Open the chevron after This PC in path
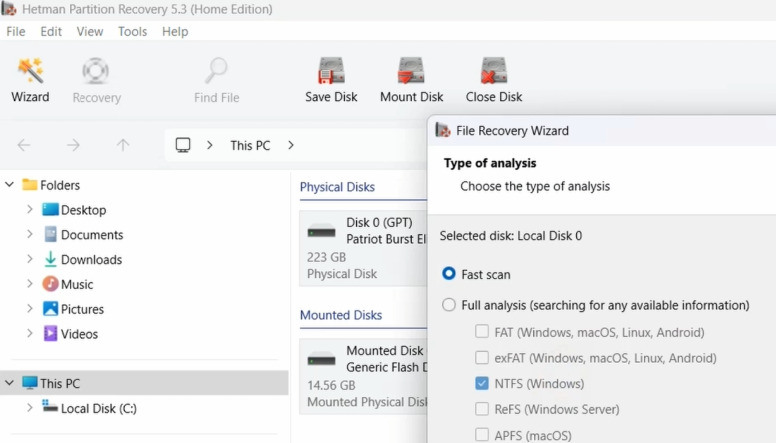 coord(291,145)
